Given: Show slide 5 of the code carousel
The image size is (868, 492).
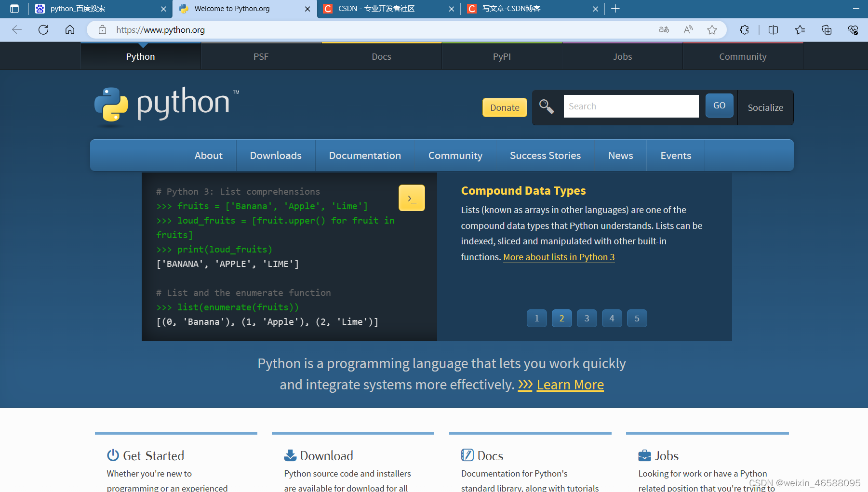Looking at the screenshot, I should [637, 318].
